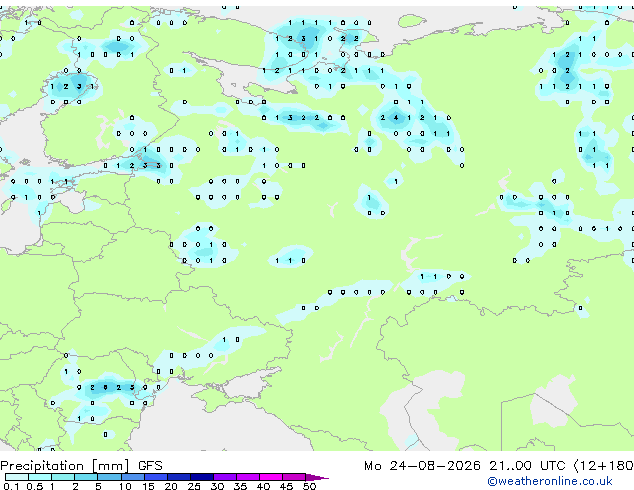Viewport: 634px width, 490px height.
Task: Click the 'GFS' model label
Action: click(x=150, y=466)
